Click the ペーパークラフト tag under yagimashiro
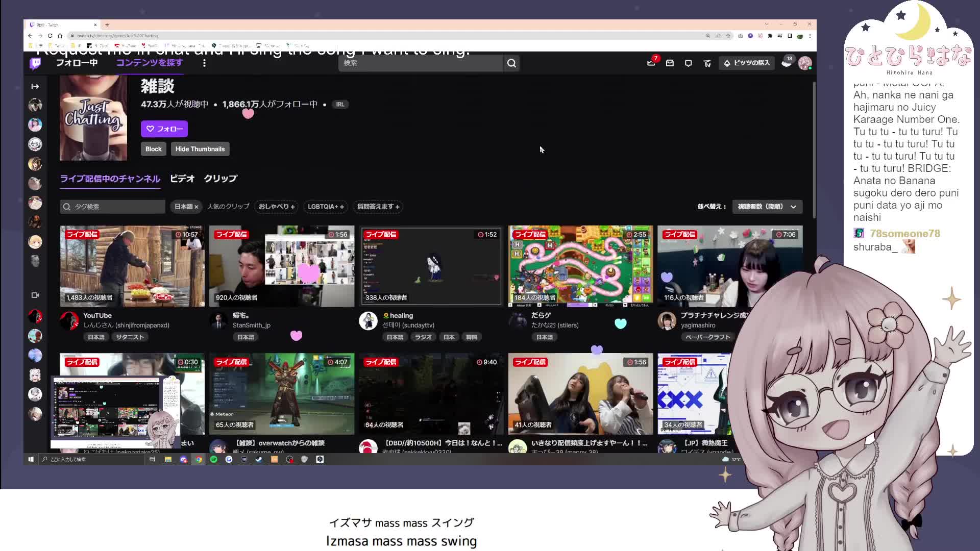 707,337
